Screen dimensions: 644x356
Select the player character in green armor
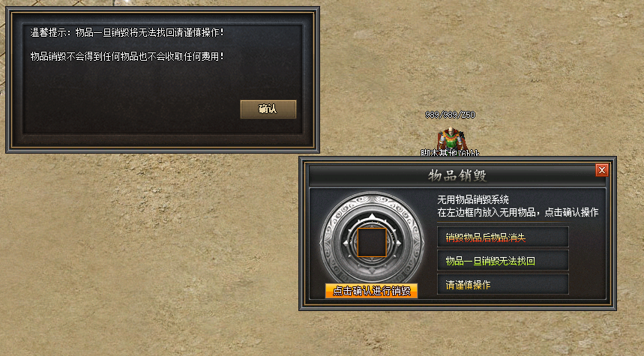coord(450,139)
